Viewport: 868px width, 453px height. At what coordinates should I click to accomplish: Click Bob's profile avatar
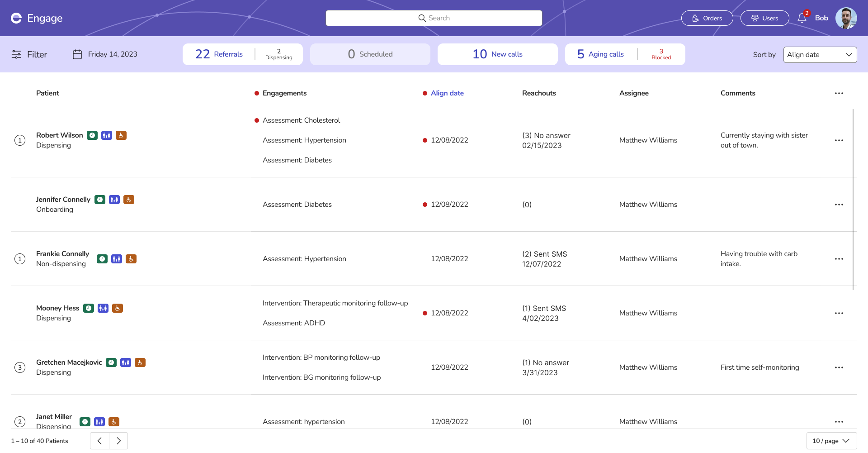[846, 18]
